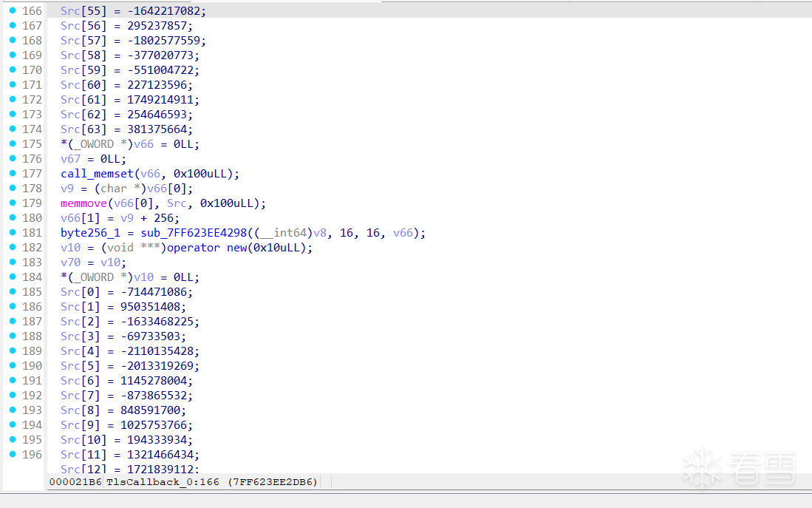Toggle breakpoint dot on line 190
Image resolution: width=812 pixels, height=508 pixels.
[13, 365]
